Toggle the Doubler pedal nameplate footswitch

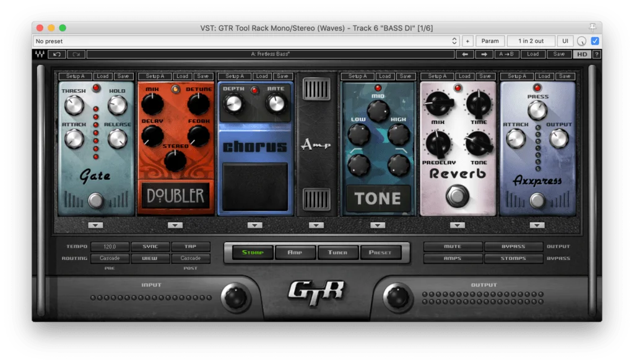175,196
